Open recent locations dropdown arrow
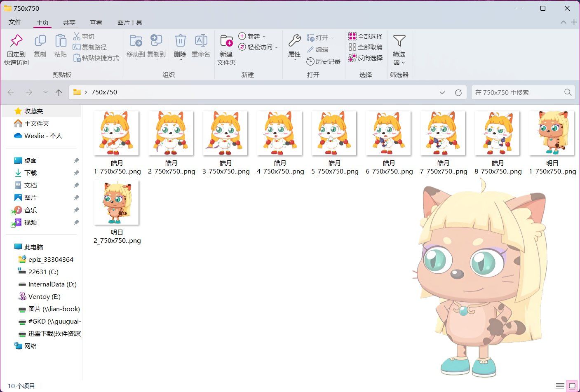The image size is (580, 392). click(45, 92)
